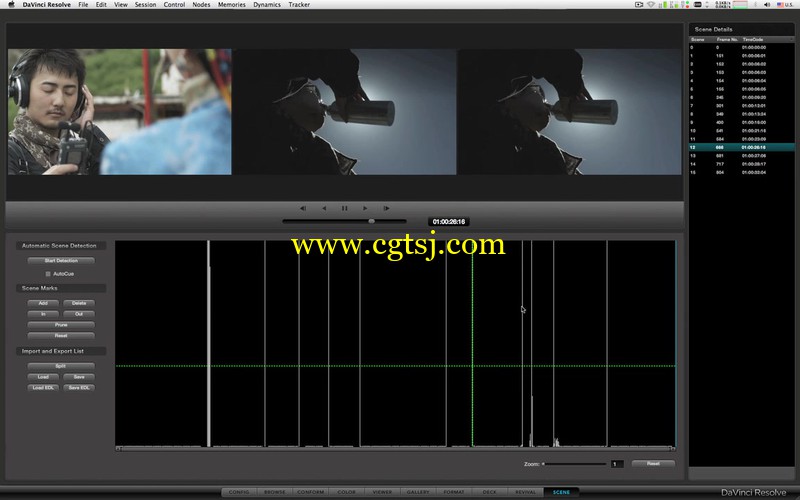
Task: Open the volume control in menu bar
Action: click(767, 5)
